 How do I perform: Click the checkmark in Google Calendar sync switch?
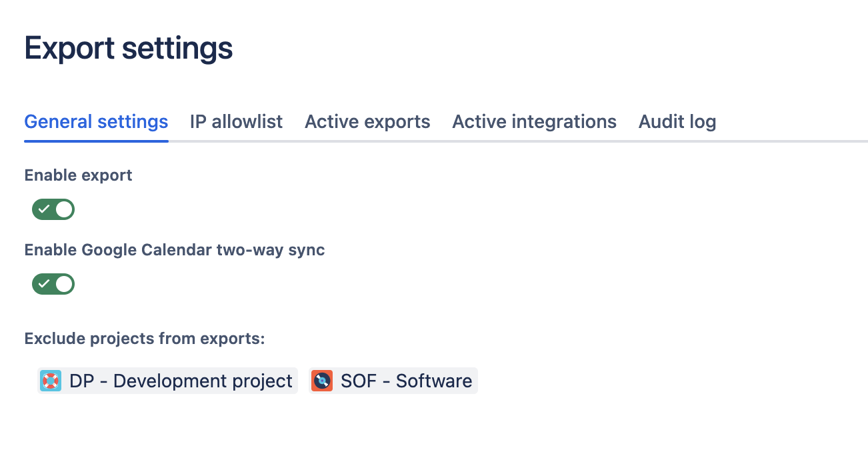pyautogui.click(x=44, y=284)
